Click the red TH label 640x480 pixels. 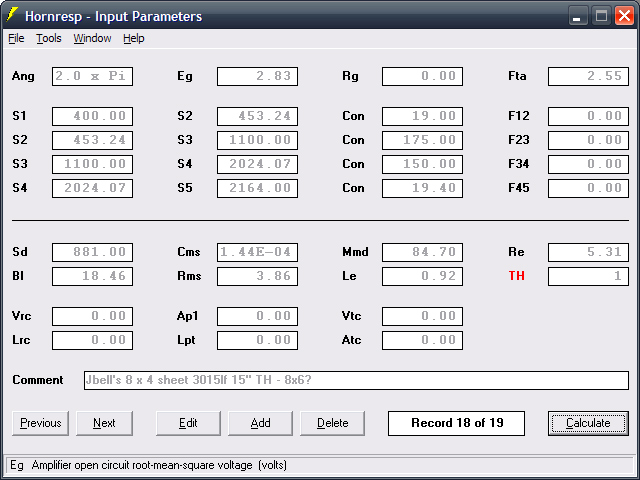click(x=516, y=276)
